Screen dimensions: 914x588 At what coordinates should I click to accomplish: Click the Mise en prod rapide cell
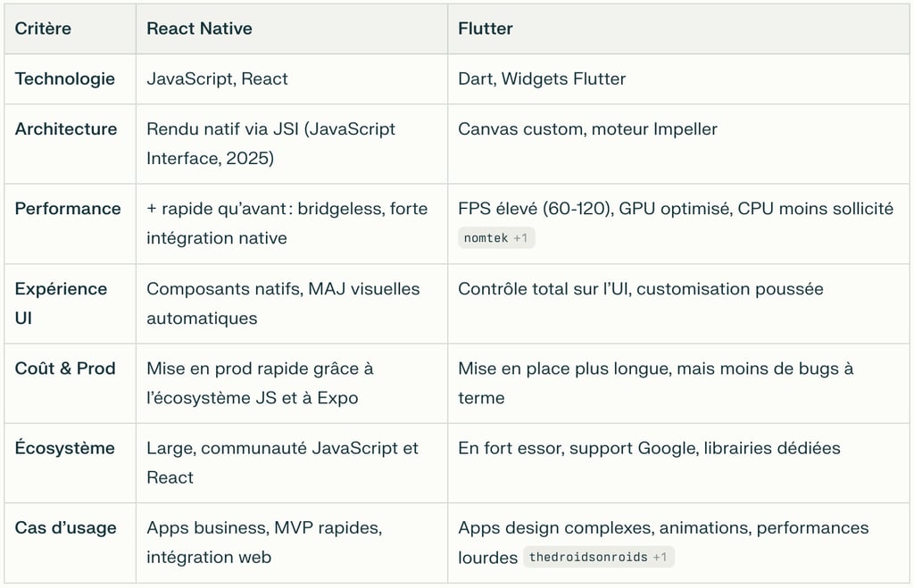point(260,383)
